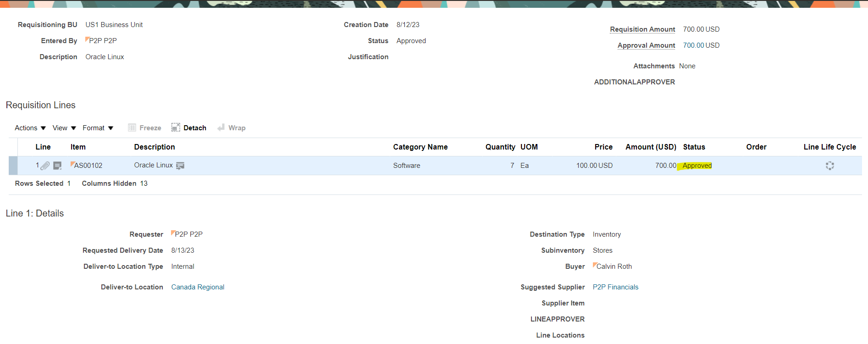This screenshot has height=344, width=868.
Task: Click the Creation Date value 8/12/23
Action: pyautogui.click(x=408, y=25)
